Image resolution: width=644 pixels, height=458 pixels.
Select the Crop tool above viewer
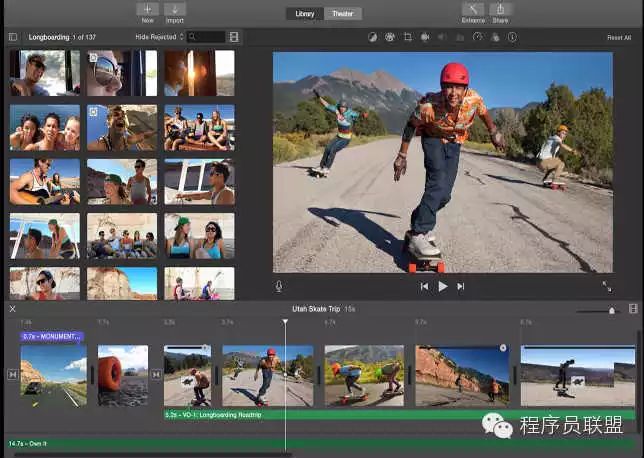[407, 37]
